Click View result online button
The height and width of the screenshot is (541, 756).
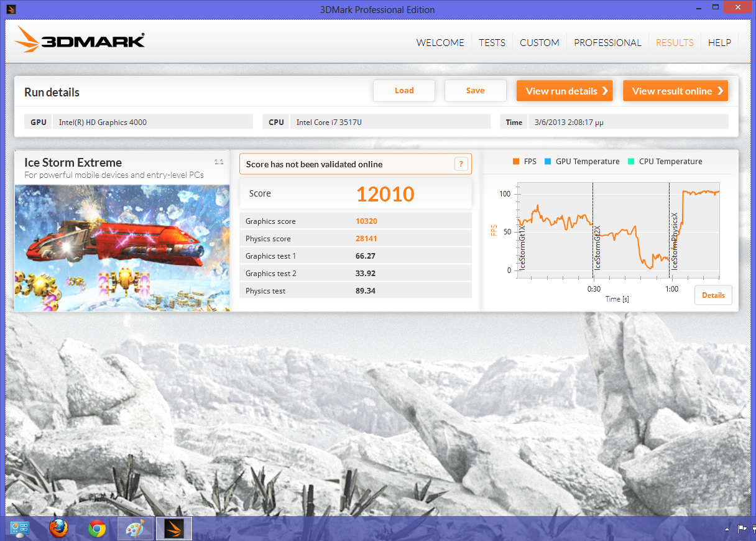[x=675, y=91]
